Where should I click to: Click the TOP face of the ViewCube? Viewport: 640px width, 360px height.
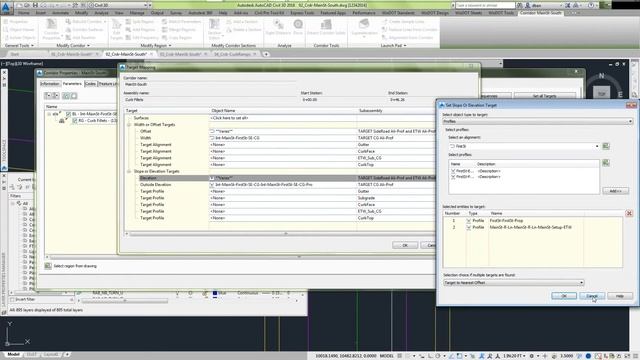point(602,93)
